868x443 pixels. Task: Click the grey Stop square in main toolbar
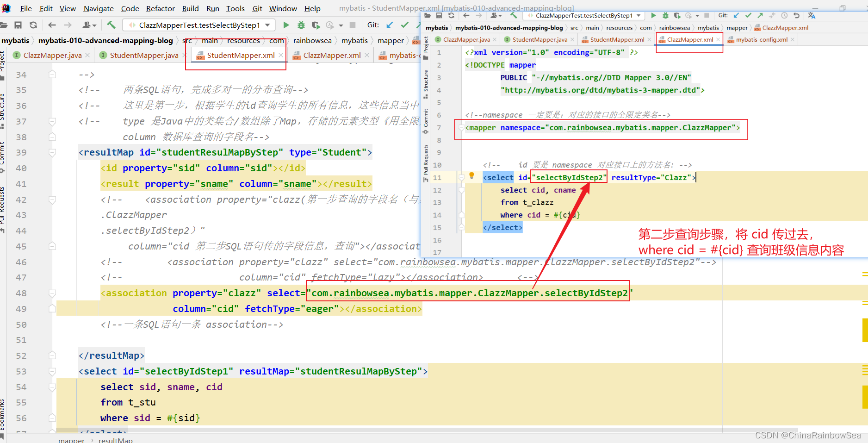[353, 25]
